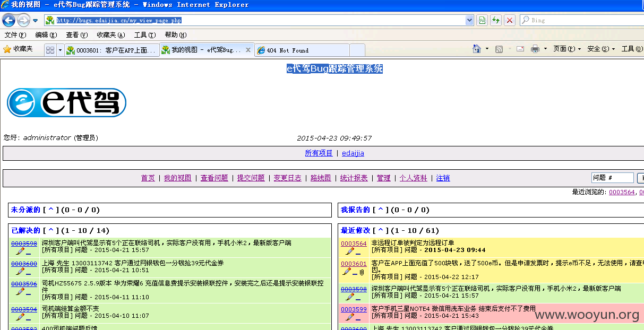This screenshot has height=330, width=644.
Task: Click the 问题 # jump input field
Action: (613, 178)
